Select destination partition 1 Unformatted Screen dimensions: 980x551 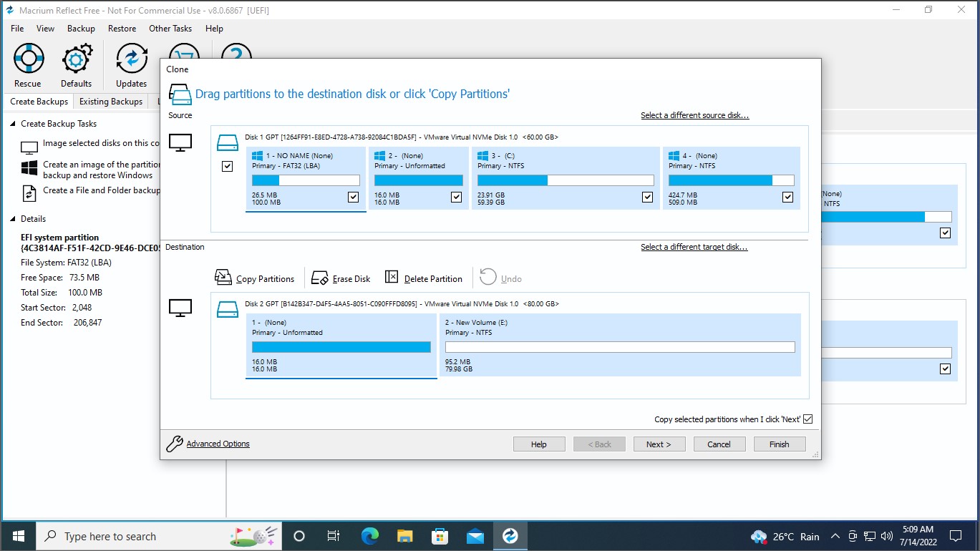(x=341, y=345)
